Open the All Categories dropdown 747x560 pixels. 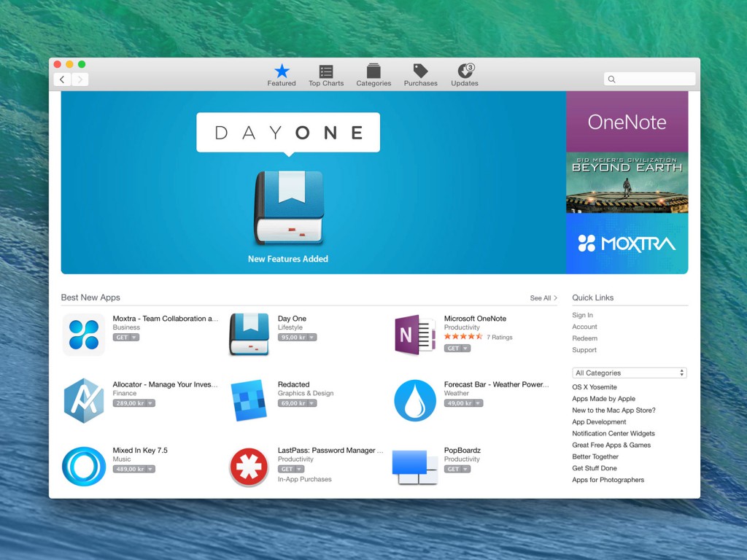click(630, 372)
